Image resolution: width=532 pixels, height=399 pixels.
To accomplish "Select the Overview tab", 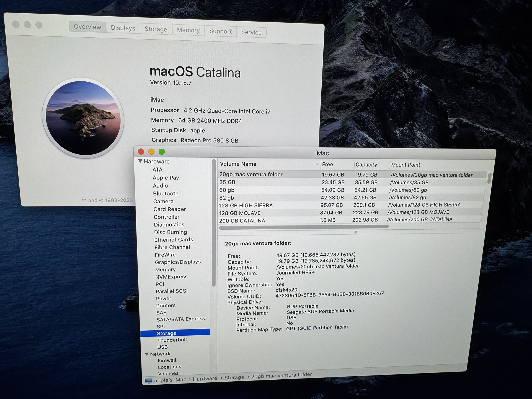I will (87, 27).
